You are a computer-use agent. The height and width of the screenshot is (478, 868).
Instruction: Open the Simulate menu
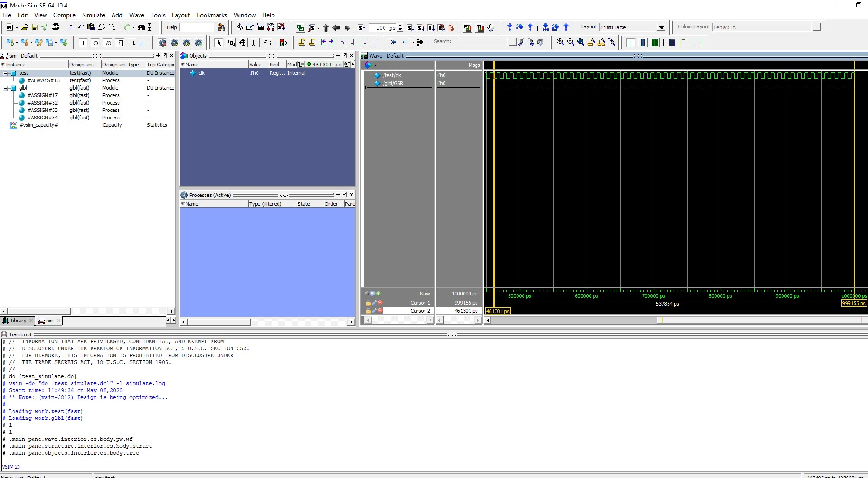93,15
